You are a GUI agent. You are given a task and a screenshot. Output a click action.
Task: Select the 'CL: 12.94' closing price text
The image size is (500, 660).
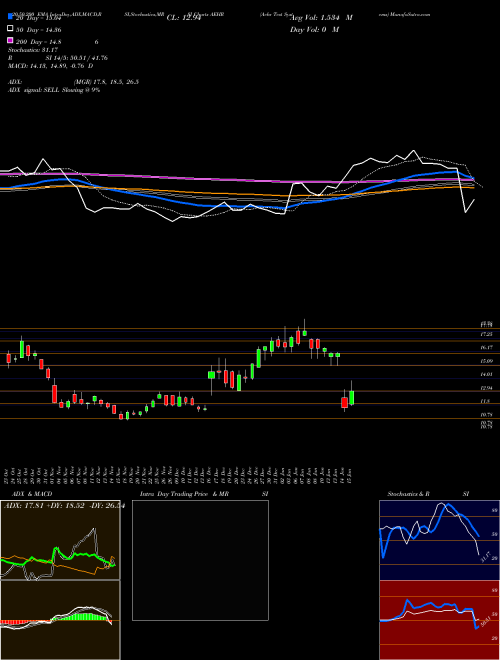(x=184, y=18)
